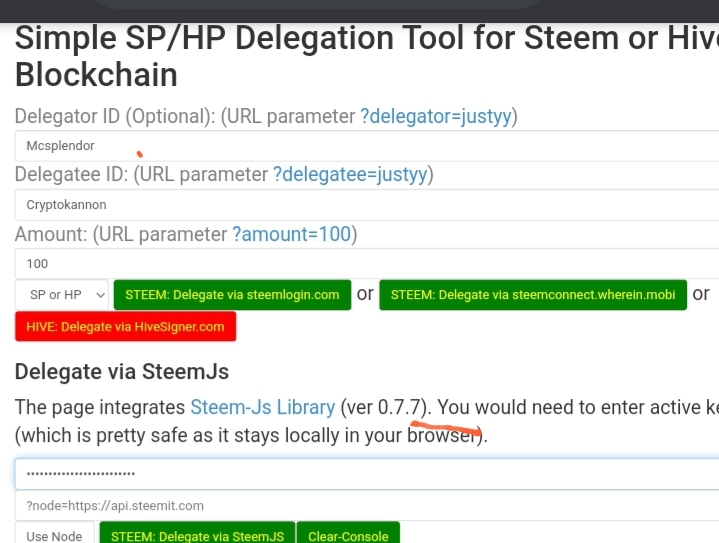The image size is (719, 543).
Task: Focus the masked active key password field
Action: point(367,474)
